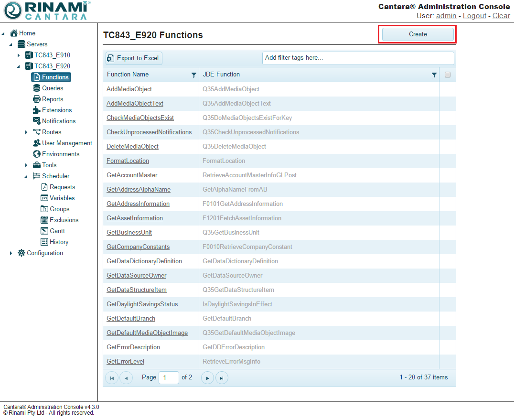Click the Gantt chart icon under Scheduler
The height and width of the screenshot is (420, 514).
click(44, 231)
